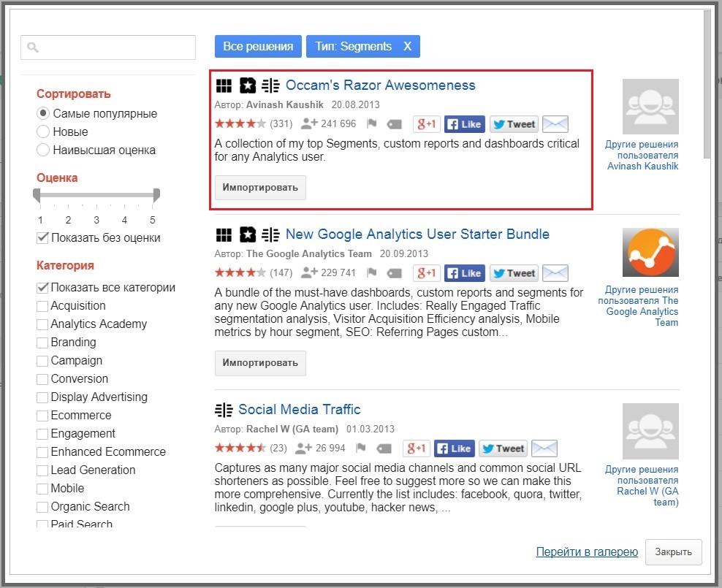Open the Social Media Traffic title link

click(x=300, y=410)
